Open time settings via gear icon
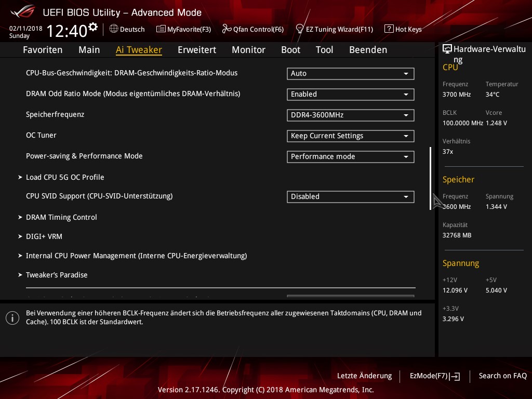The height and width of the screenshot is (399, 532). (x=92, y=26)
